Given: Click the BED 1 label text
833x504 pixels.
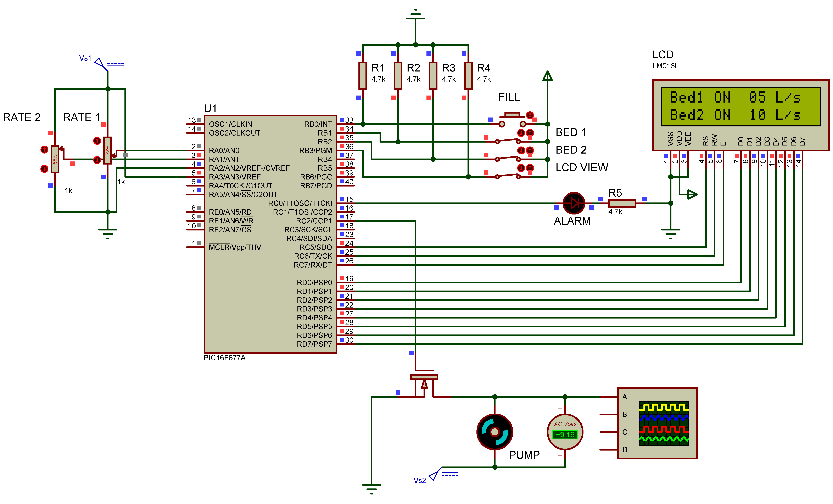Looking at the screenshot, I should [x=571, y=132].
